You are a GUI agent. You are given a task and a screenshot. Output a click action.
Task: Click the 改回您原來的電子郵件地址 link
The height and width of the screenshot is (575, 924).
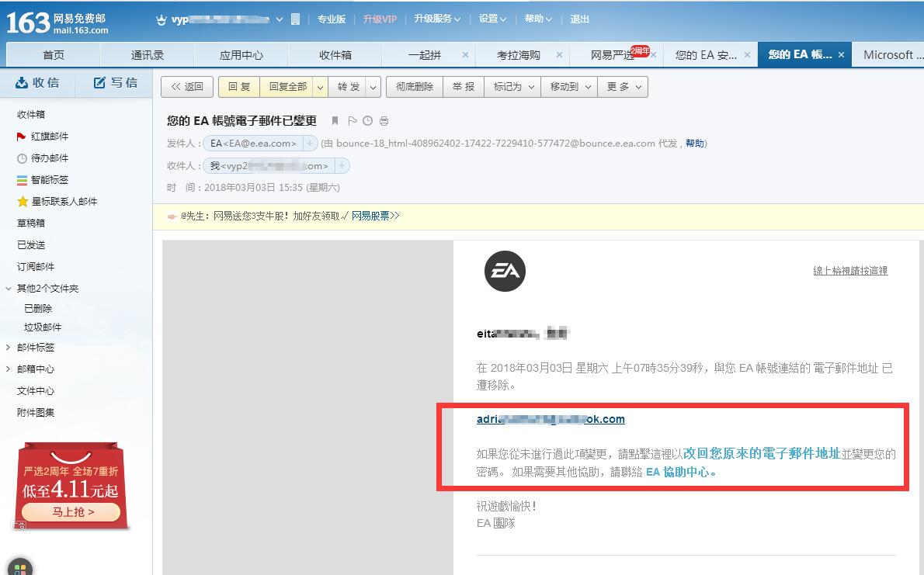(x=761, y=453)
